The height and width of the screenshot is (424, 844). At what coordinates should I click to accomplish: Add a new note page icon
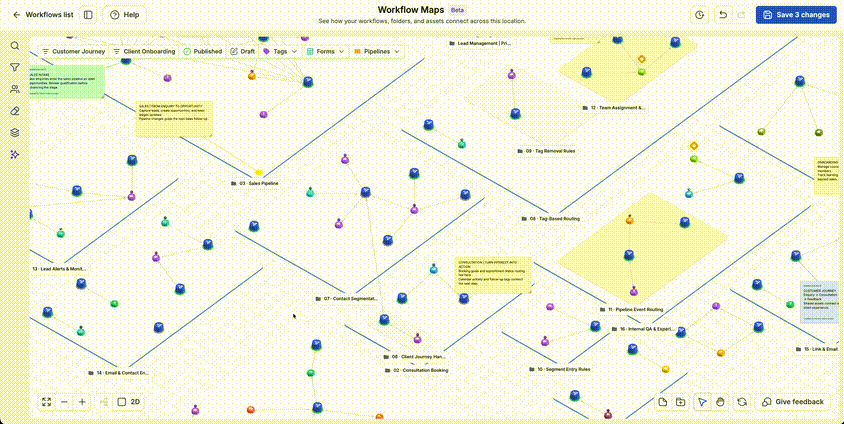(663, 402)
